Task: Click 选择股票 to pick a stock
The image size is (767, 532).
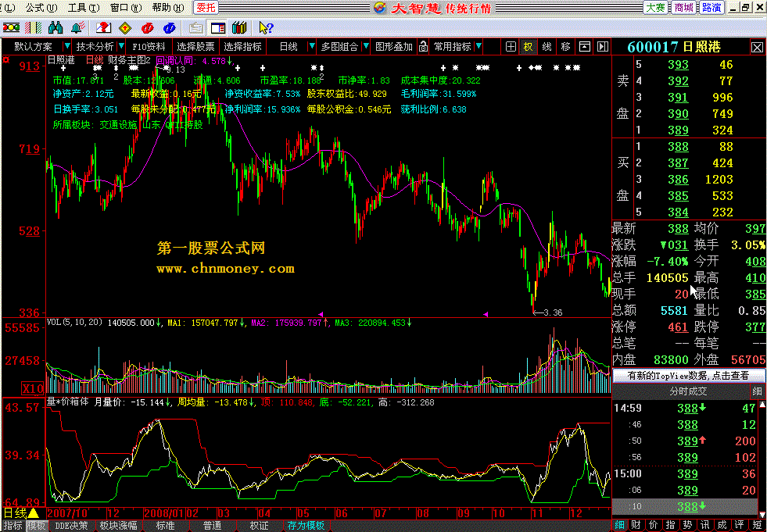Action: (x=195, y=47)
